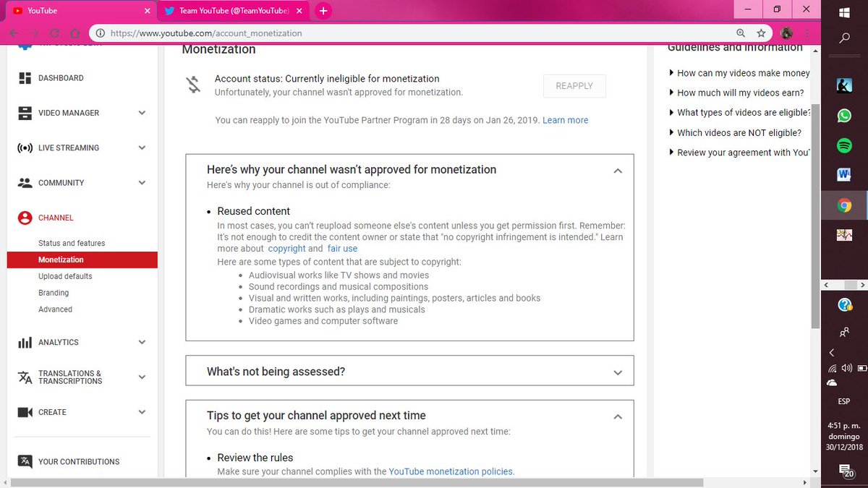Expand 'Which videos are NOT eligible?' item
Image resolution: width=868 pixels, height=488 pixels.
tap(735, 133)
